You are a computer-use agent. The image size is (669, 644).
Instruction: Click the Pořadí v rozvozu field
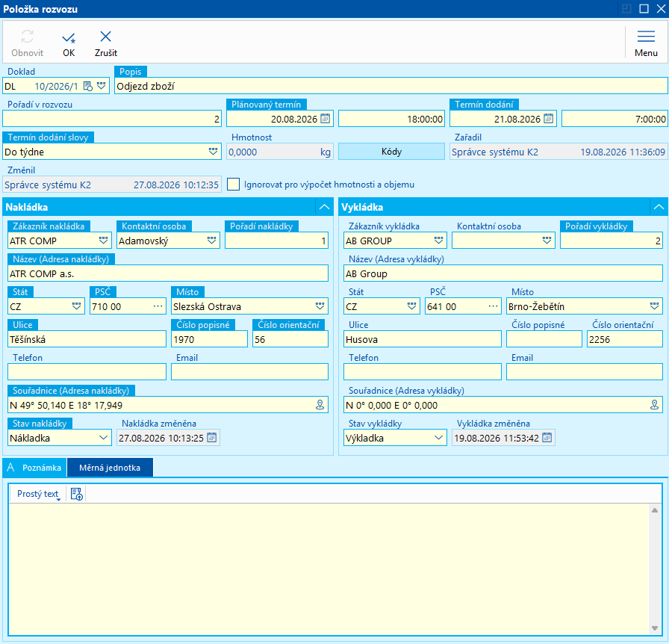112,119
